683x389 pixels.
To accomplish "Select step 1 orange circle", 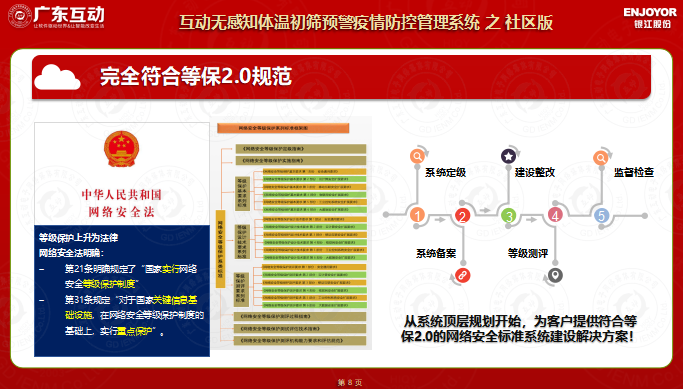I will 417,215.
